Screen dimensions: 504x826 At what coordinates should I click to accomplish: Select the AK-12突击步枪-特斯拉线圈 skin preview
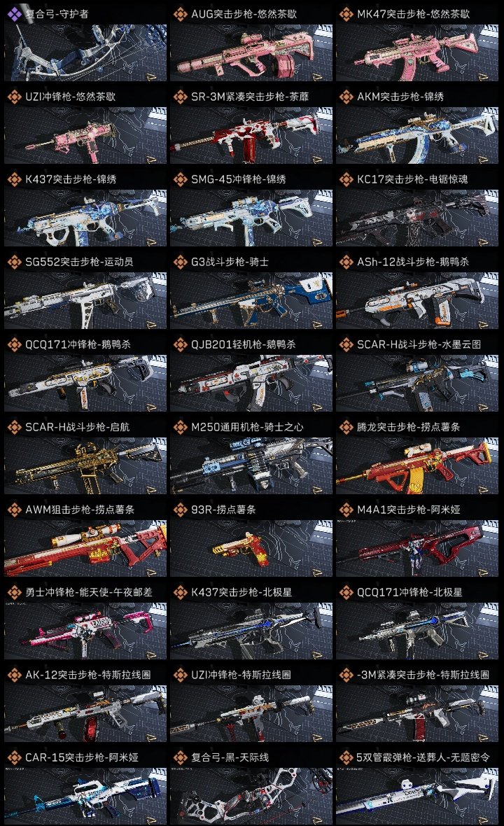click(x=85, y=714)
